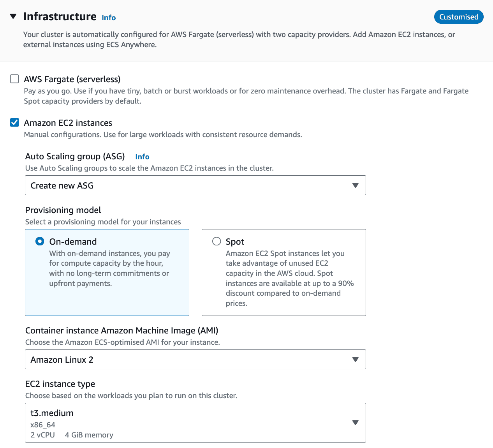Click the dropdown arrow on t3.medium selector
Image resolution: width=493 pixels, height=448 pixels.
click(x=355, y=422)
